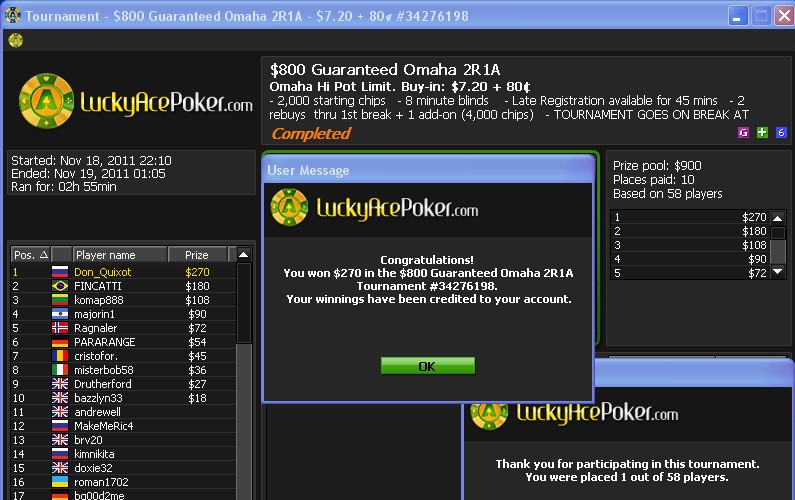
Task: Sort by Prize column header
Action: [198, 255]
